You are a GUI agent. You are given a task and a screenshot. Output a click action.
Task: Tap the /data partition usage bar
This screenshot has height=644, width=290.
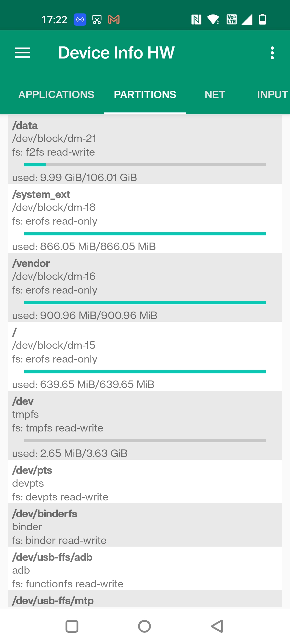(145, 165)
